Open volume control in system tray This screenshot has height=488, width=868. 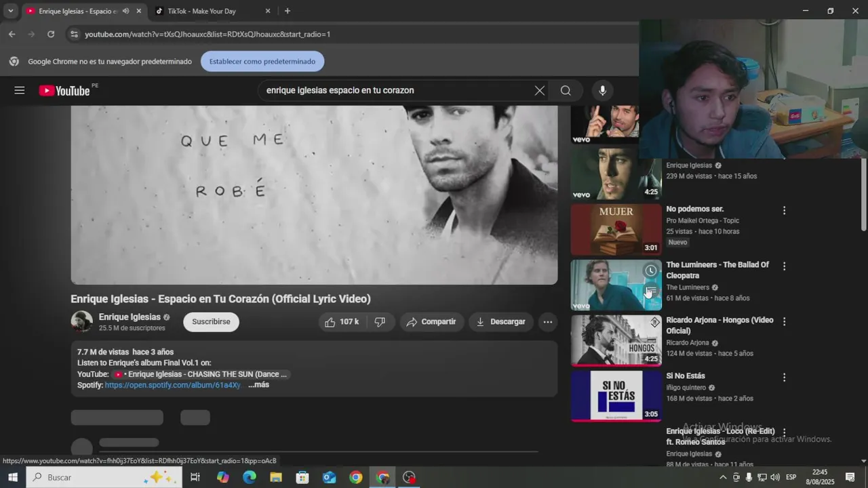point(775,477)
